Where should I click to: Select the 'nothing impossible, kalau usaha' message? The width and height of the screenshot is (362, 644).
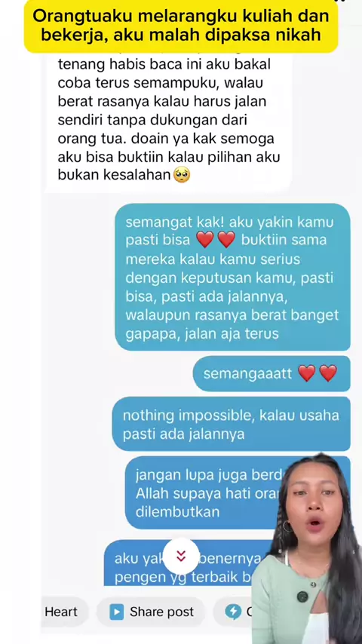click(232, 424)
